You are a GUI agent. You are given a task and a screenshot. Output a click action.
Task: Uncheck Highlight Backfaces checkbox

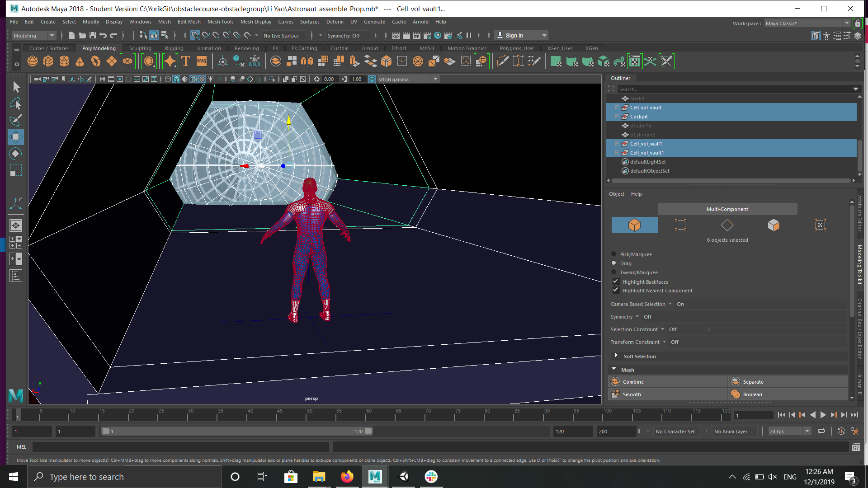pyautogui.click(x=616, y=282)
